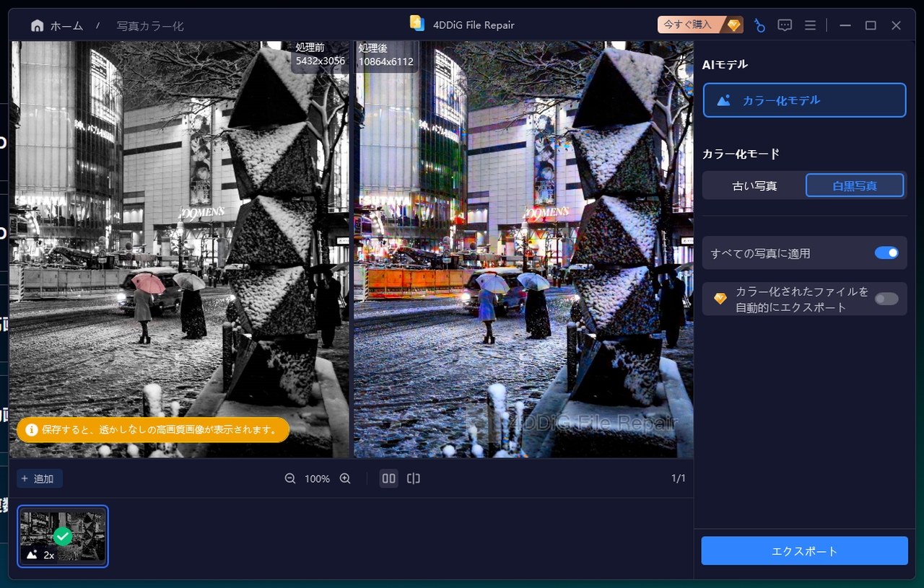Click the 処理前 5432x3056 resolution label

321,55
